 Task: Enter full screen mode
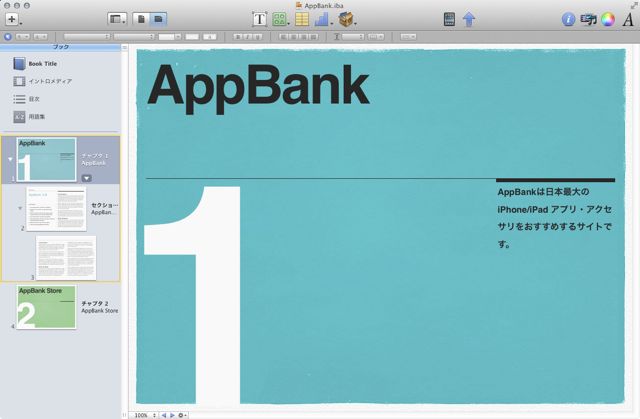[633, 5]
